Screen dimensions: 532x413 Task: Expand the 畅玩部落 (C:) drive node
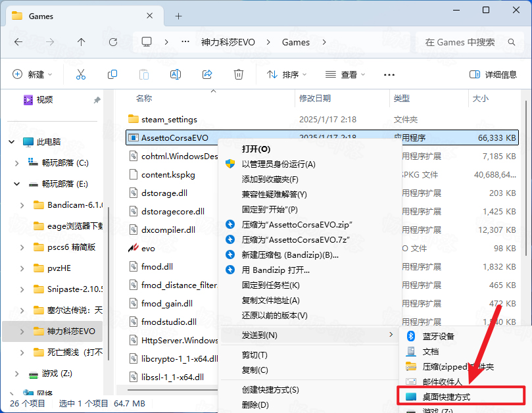(x=16, y=163)
